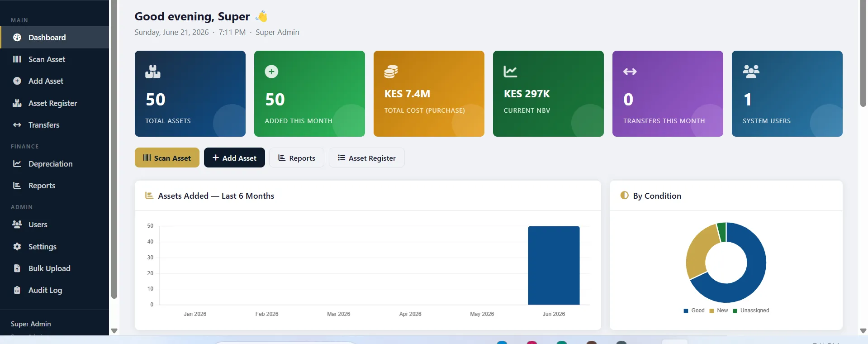Navigate to Transfers in the sidebar
The image size is (868, 344).
54,125
